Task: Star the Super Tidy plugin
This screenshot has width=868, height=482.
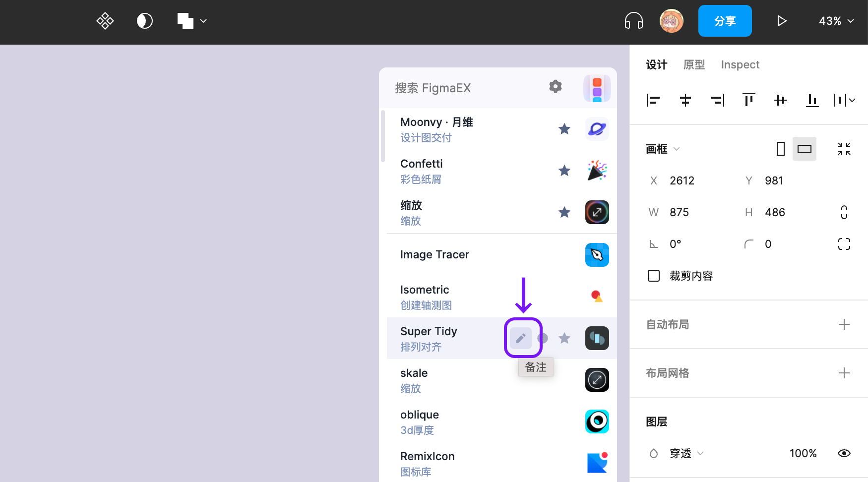Action: click(564, 338)
